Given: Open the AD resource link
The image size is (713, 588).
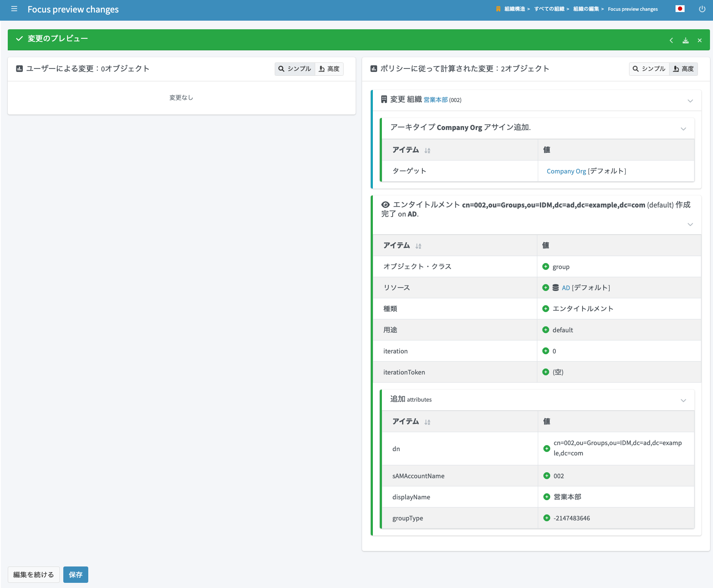Looking at the screenshot, I should [566, 288].
